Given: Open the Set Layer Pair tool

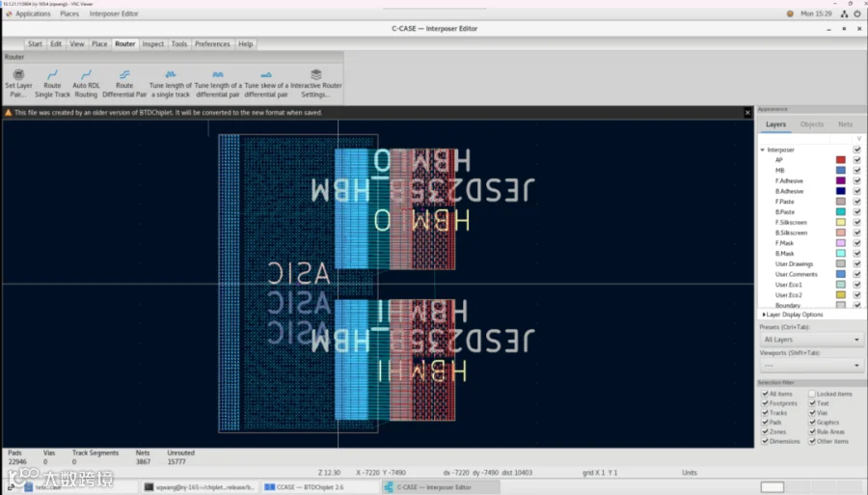Looking at the screenshot, I should [18, 83].
